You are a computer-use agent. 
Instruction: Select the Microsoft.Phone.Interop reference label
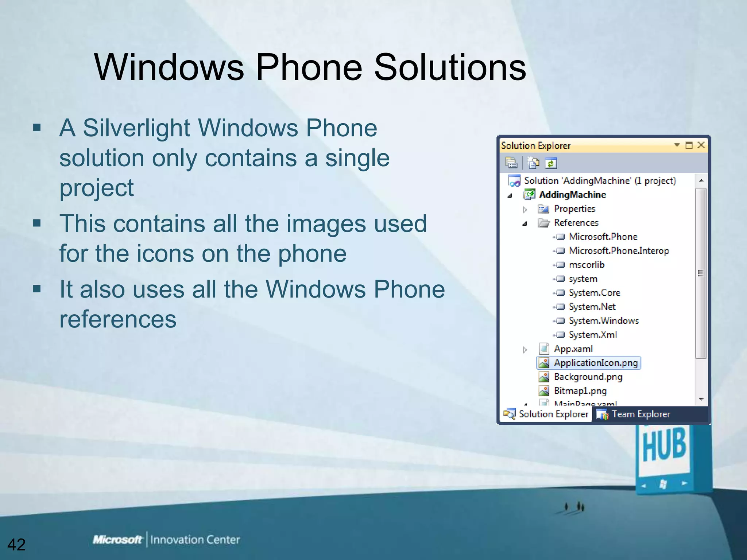(619, 251)
